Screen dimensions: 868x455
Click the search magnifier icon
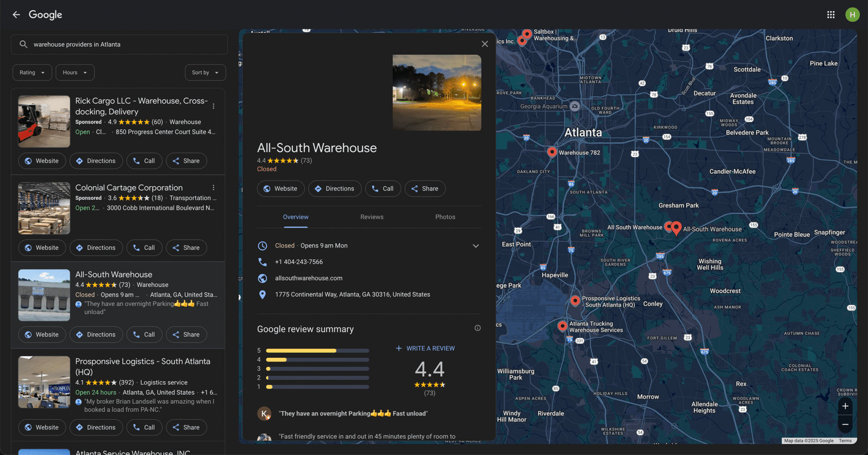tap(23, 45)
